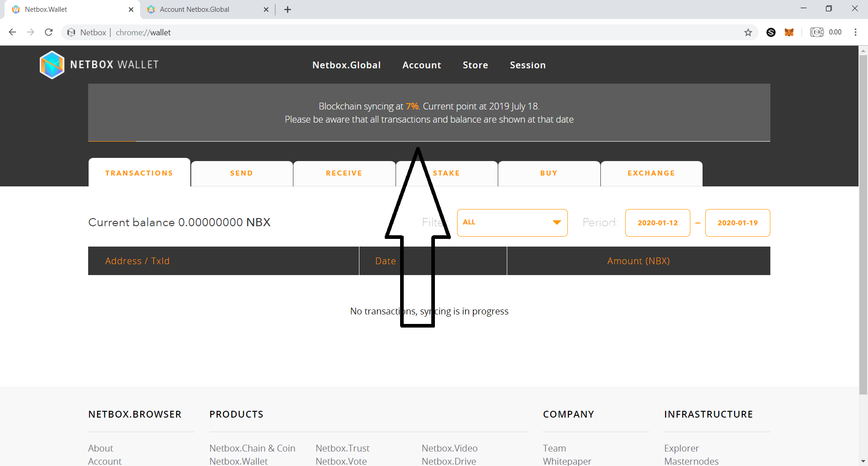The width and height of the screenshot is (868, 466).
Task: Open the browser three-dot menu
Action: click(x=855, y=32)
